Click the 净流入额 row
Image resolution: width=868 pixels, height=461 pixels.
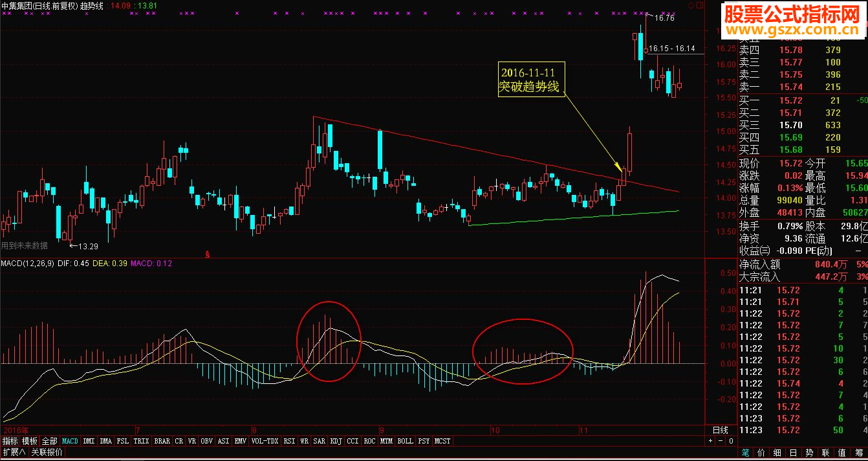click(803, 264)
